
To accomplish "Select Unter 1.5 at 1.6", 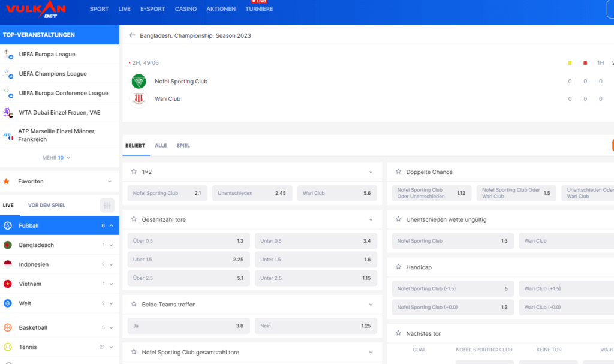I will [x=315, y=260].
